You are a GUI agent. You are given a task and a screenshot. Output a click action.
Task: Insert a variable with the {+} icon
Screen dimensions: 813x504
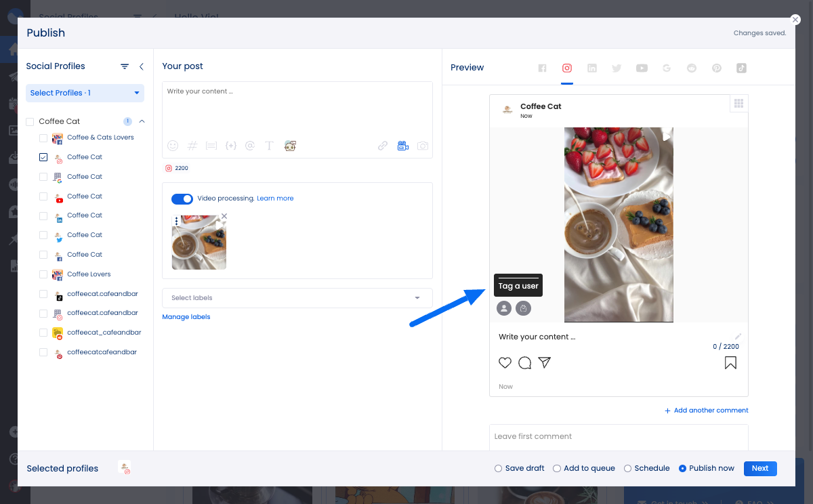(230, 146)
